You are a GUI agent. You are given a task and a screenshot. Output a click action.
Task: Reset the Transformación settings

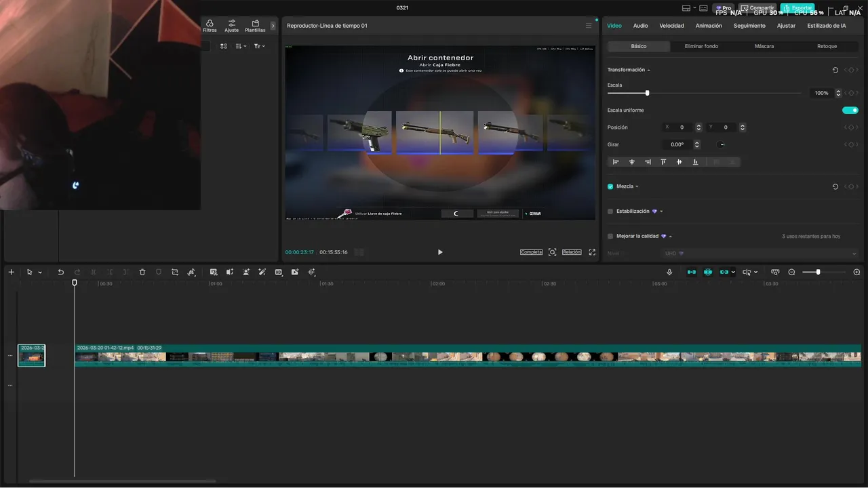pos(835,70)
